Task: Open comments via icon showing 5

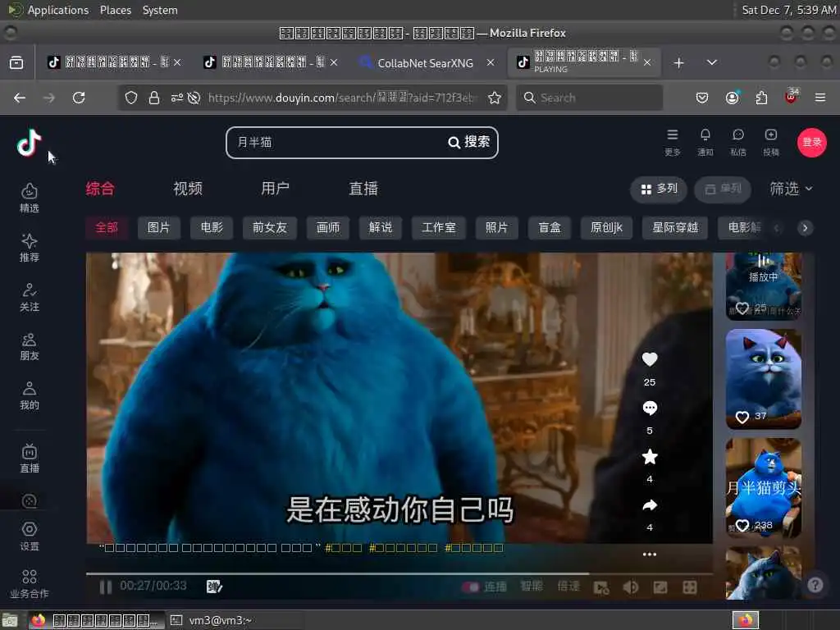Action: tap(650, 409)
